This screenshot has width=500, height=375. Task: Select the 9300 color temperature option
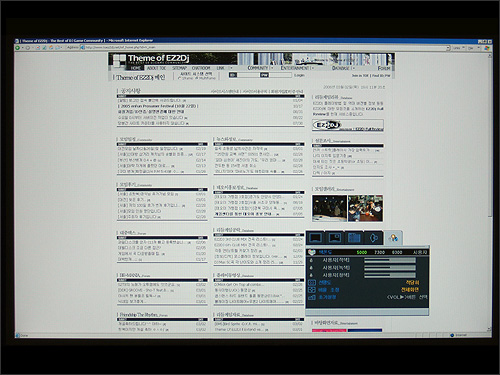(397, 252)
